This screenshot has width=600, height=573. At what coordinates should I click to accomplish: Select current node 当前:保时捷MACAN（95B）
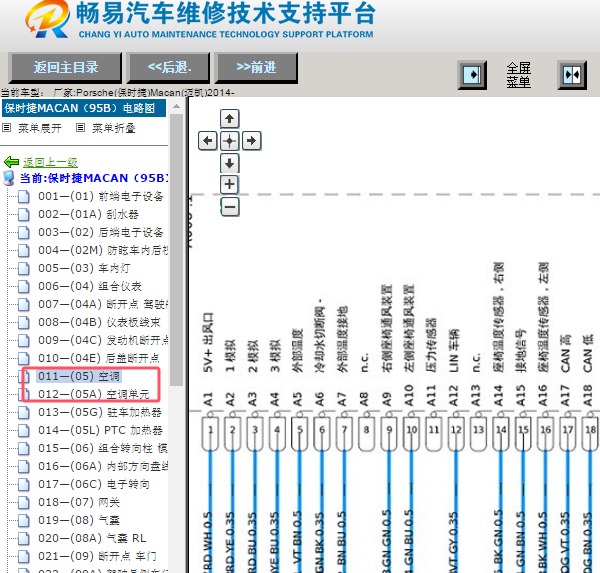tap(94, 178)
